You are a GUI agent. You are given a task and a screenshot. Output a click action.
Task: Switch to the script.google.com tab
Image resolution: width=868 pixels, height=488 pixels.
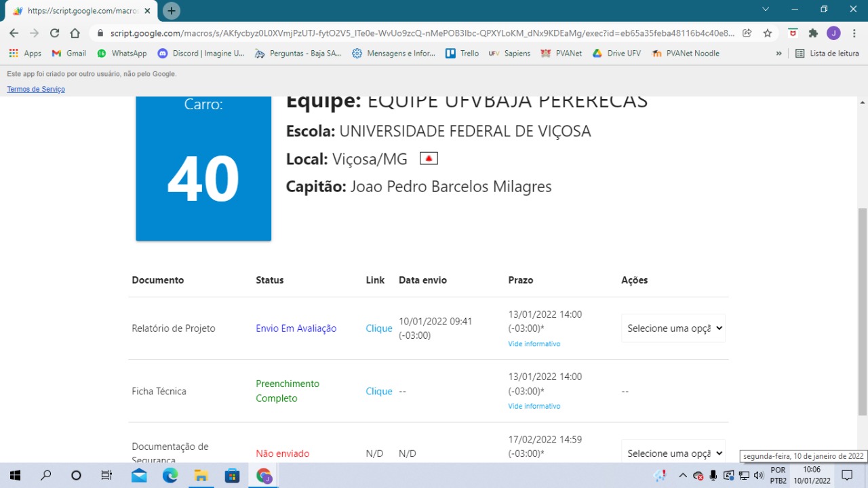[x=78, y=11]
